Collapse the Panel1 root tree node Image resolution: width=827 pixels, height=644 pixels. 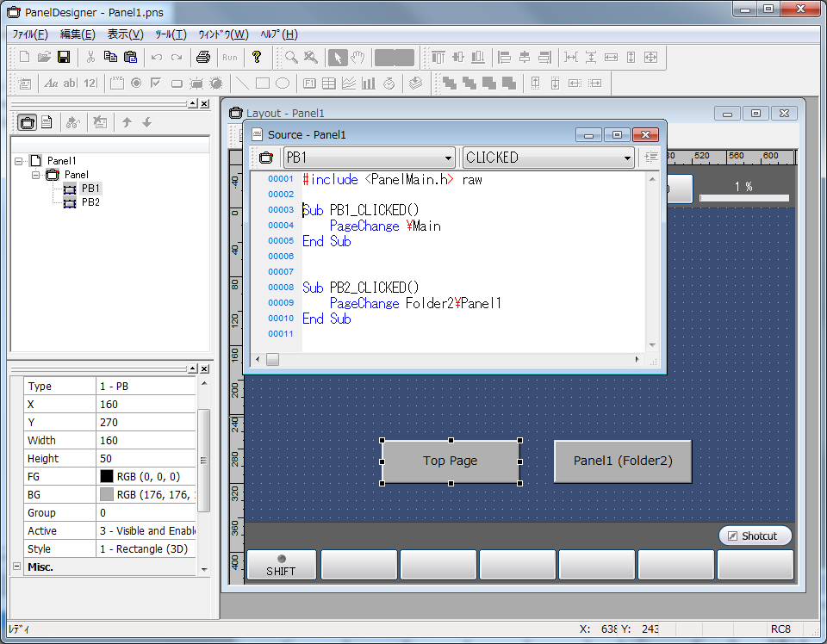pyautogui.click(x=19, y=160)
